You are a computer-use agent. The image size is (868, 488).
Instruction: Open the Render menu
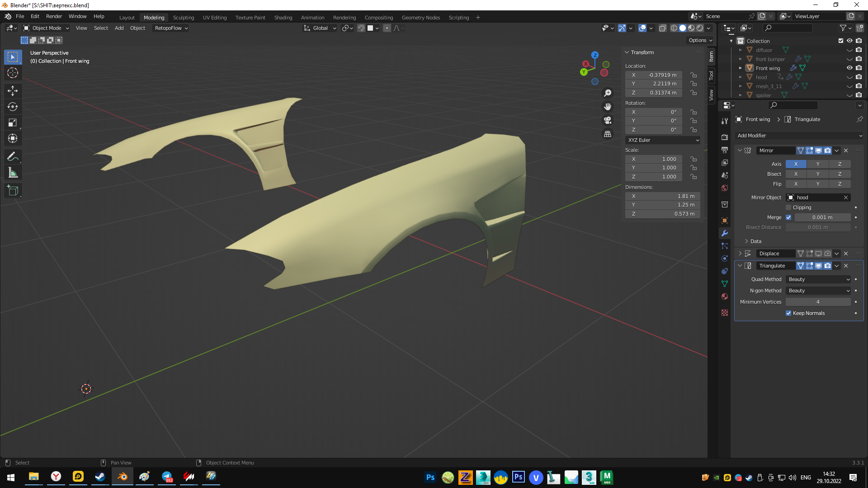[x=54, y=16]
